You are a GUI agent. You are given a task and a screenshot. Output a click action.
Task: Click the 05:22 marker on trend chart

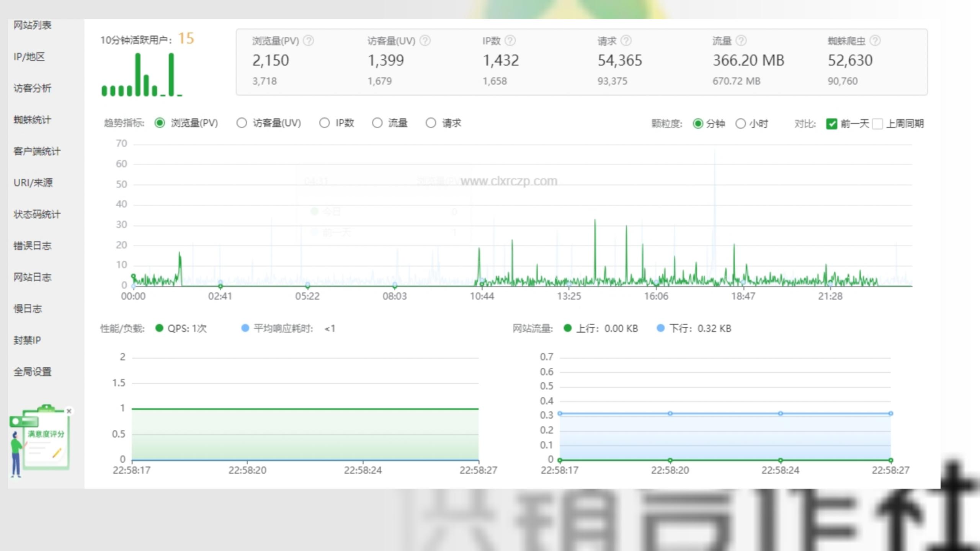(307, 286)
